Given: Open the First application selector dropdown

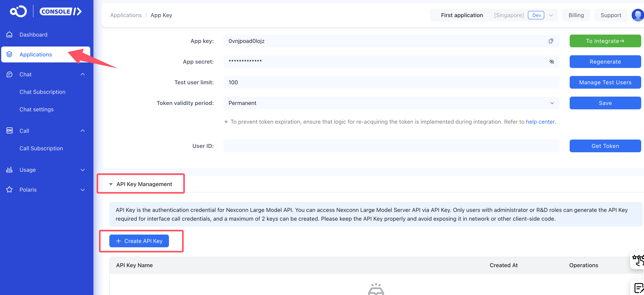Looking at the screenshot, I should (551, 15).
